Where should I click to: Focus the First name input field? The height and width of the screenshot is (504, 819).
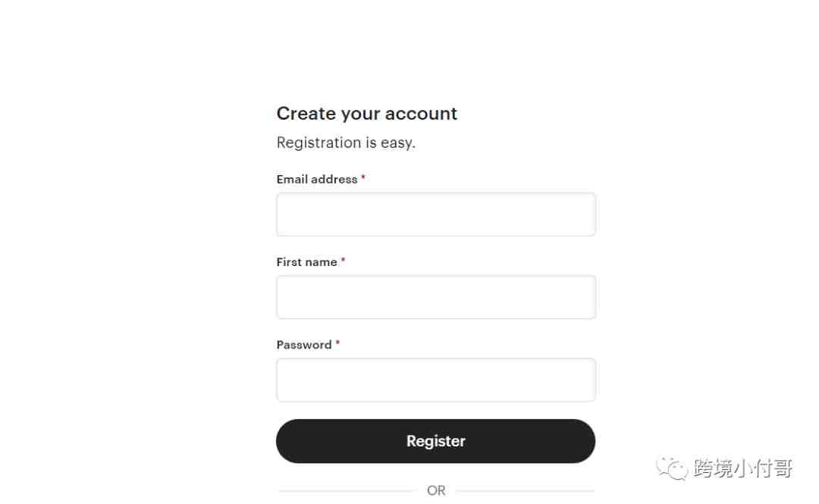(x=435, y=297)
